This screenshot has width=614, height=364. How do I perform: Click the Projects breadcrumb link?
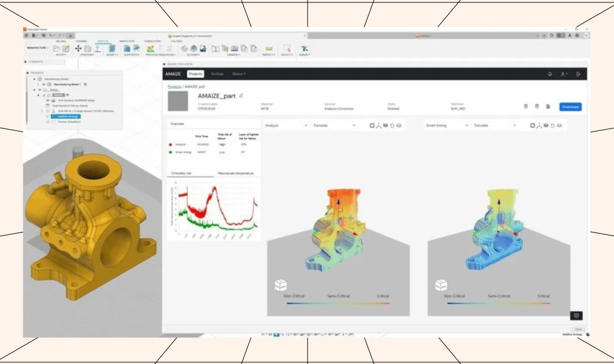click(174, 87)
